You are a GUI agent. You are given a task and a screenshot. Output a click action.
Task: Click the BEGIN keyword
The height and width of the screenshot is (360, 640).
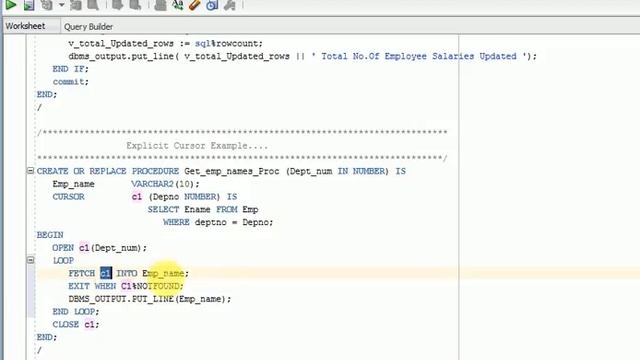tap(50, 235)
